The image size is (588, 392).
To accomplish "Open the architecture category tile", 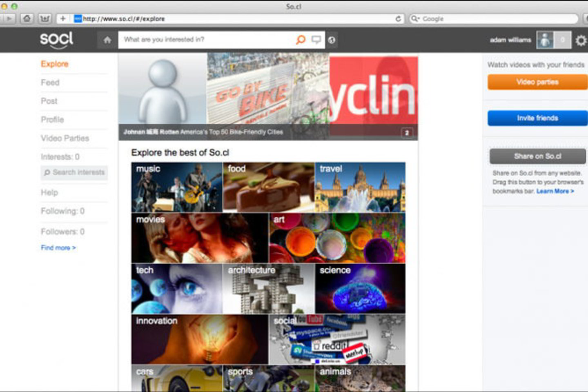I will [x=269, y=288].
